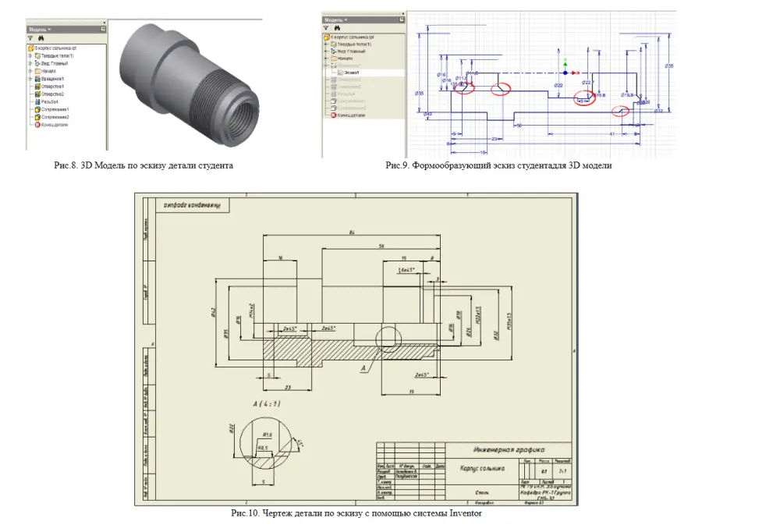Click the 'Сталь' material cell in the title block
The height and width of the screenshot is (532, 780).
(x=481, y=493)
